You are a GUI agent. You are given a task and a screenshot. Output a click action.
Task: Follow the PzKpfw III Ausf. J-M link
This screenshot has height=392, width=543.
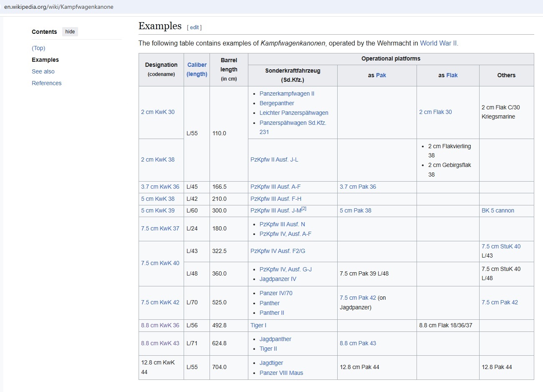(x=276, y=210)
